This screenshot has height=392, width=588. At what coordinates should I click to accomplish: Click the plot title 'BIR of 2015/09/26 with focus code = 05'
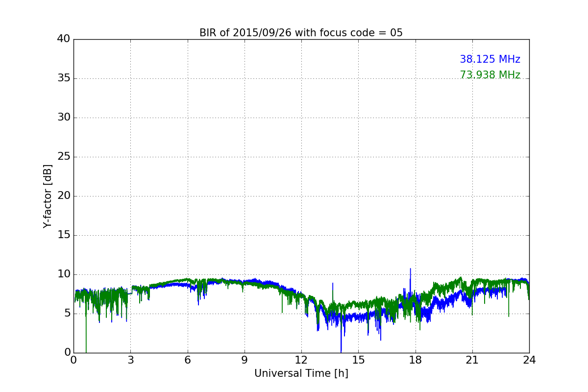pyautogui.click(x=301, y=33)
